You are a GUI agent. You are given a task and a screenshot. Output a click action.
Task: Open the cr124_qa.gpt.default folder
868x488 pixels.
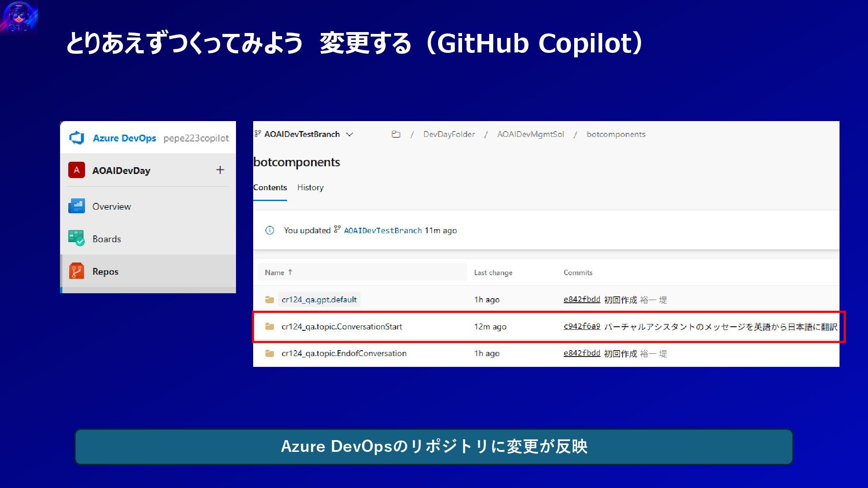(x=319, y=300)
